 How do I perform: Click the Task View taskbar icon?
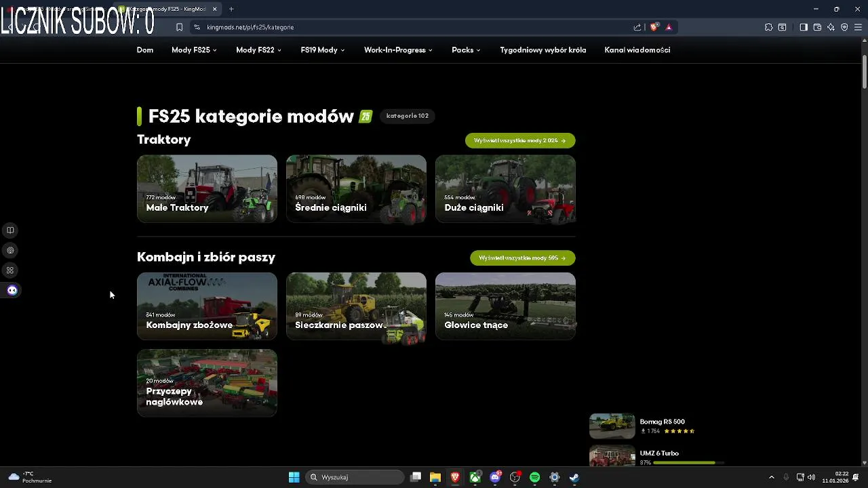click(x=416, y=477)
